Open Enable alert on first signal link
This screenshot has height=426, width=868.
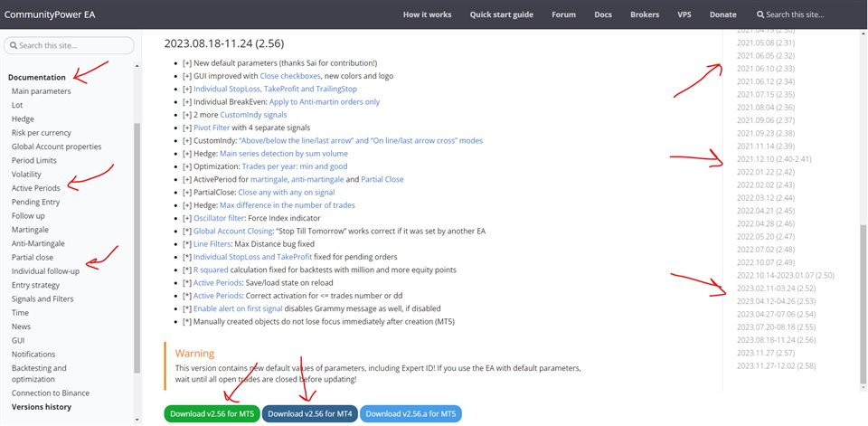tap(238, 308)
